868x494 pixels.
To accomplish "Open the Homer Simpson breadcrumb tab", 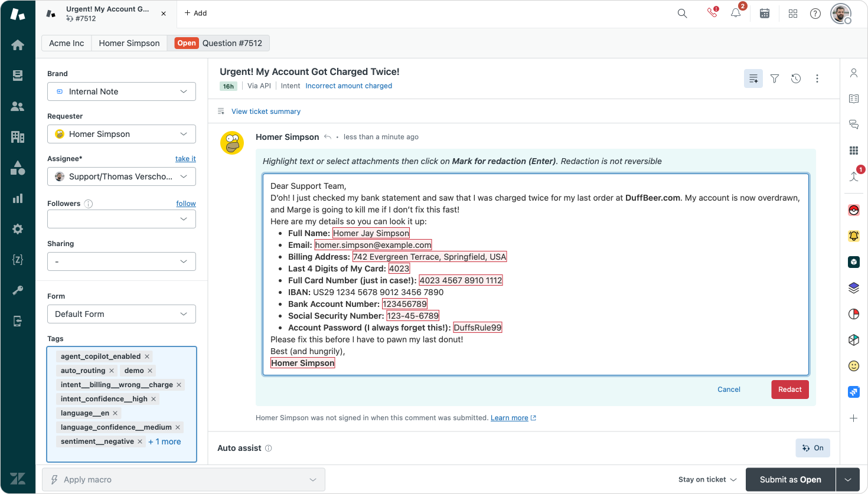I will (129, 43).
